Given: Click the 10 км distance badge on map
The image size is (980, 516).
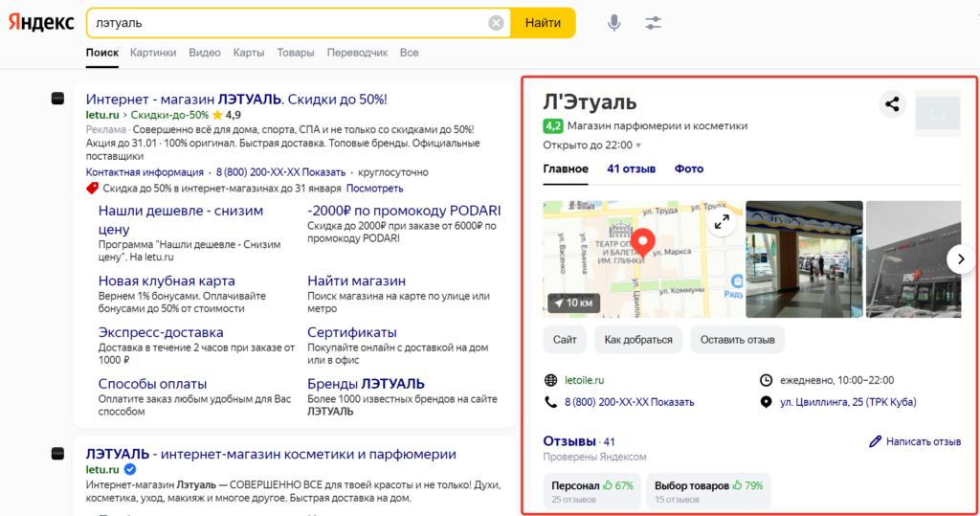Looking at the screenshot, I should (574, 303).
